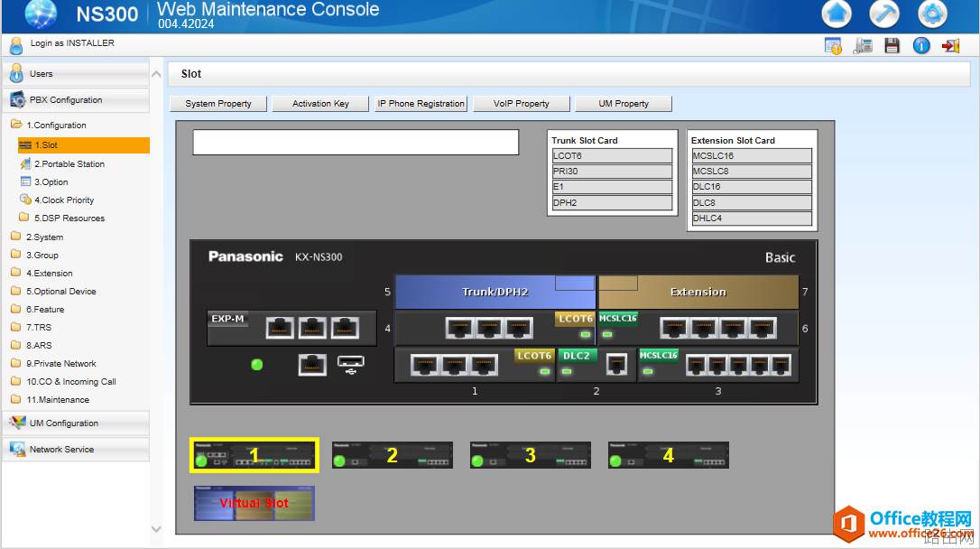This screenshot has height=549, width=980.
Task: Expand the 8.ARS folder
Action: pos(32,345)
